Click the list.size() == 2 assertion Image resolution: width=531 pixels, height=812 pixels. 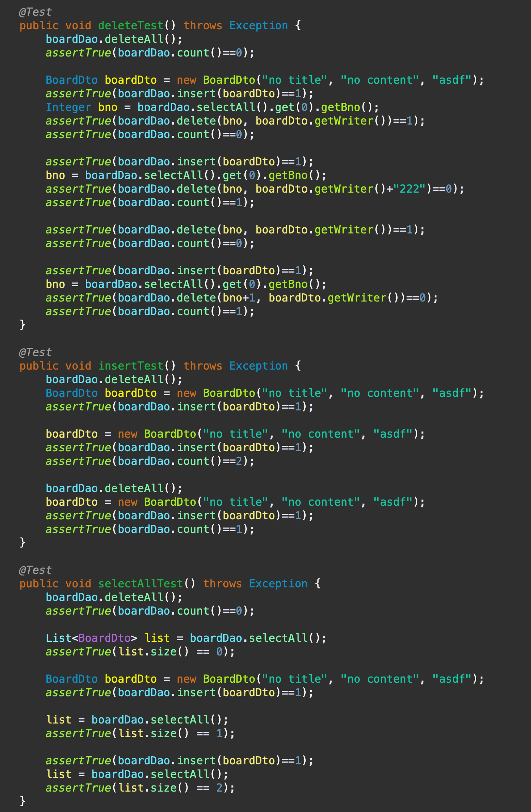140,788
